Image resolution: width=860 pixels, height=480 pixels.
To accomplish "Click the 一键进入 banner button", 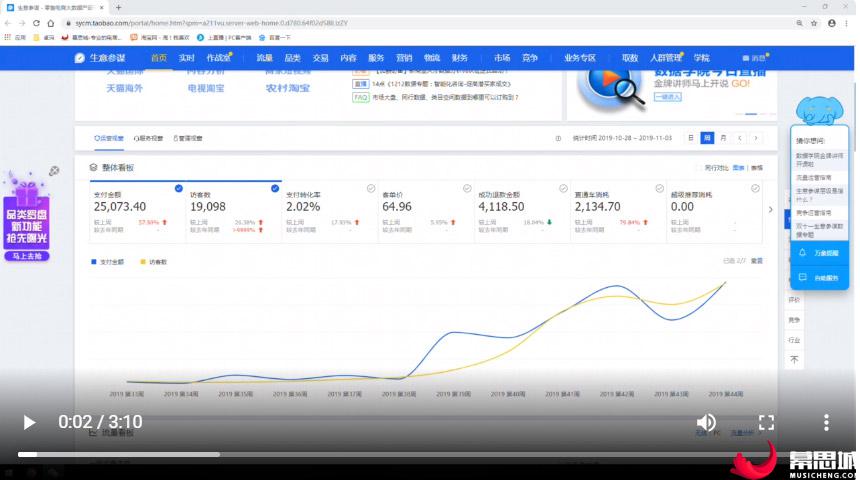I will pos(667,97).
